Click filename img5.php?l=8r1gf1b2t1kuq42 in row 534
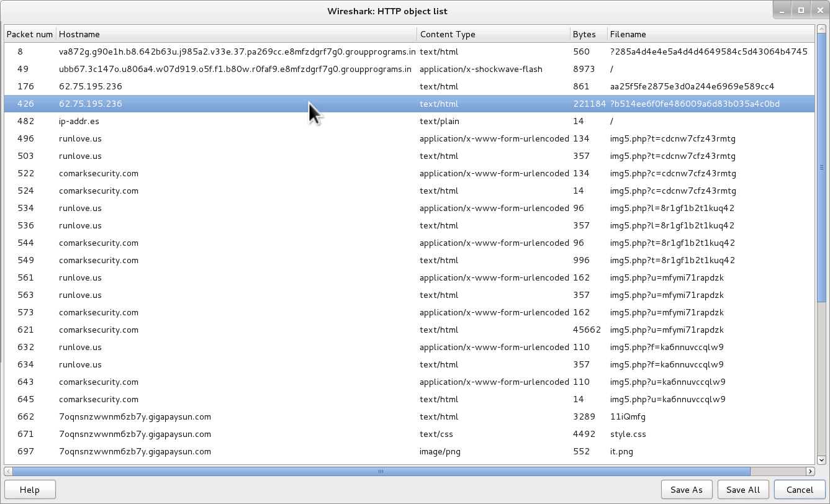This screenshot has height=504, width=830. click(672, 208)
